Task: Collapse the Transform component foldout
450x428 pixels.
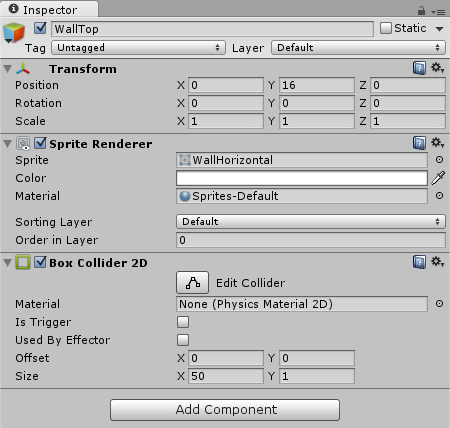Action: click(7, 69)
